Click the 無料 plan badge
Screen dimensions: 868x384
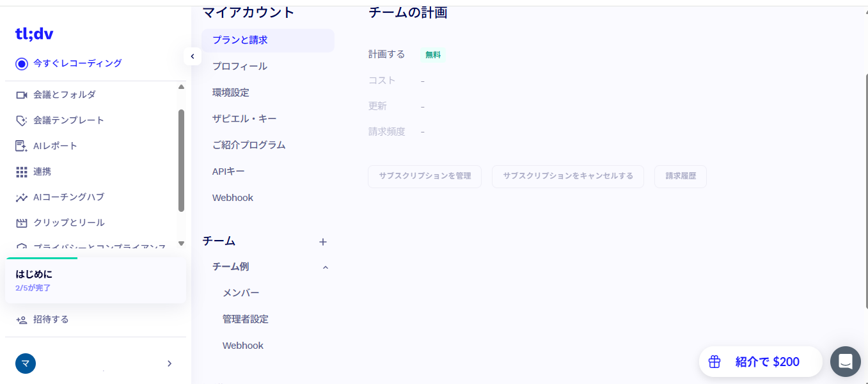pyautogui.click(x=433, y=55)
